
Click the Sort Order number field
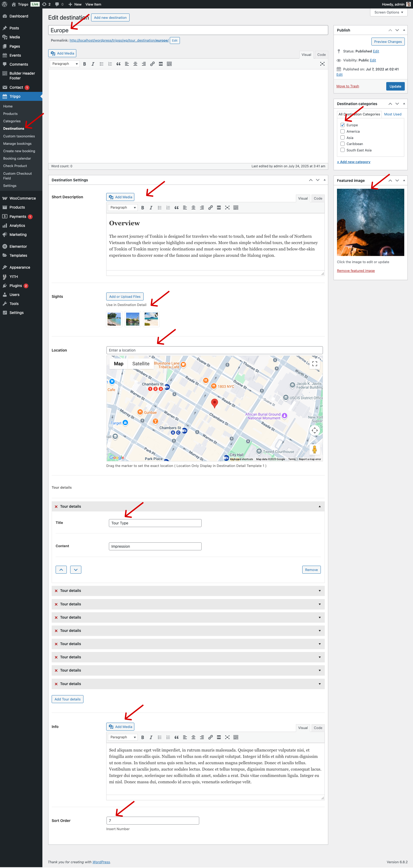click(153, 821)
